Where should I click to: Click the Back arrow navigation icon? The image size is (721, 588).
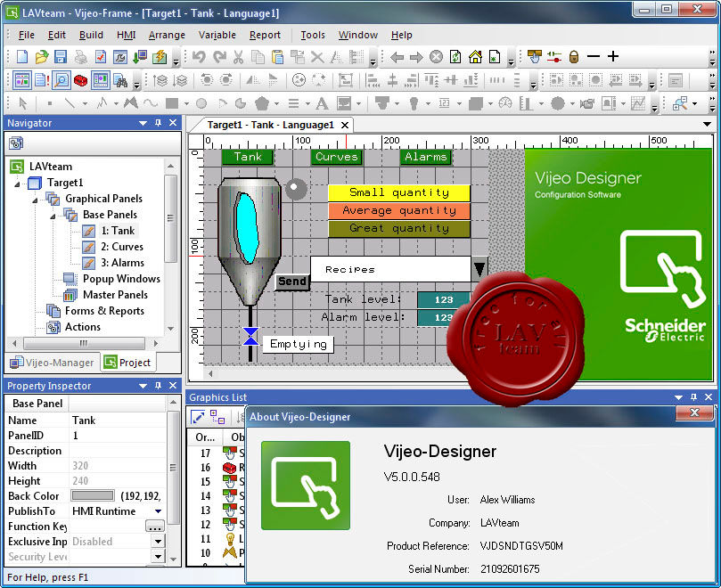397,57
